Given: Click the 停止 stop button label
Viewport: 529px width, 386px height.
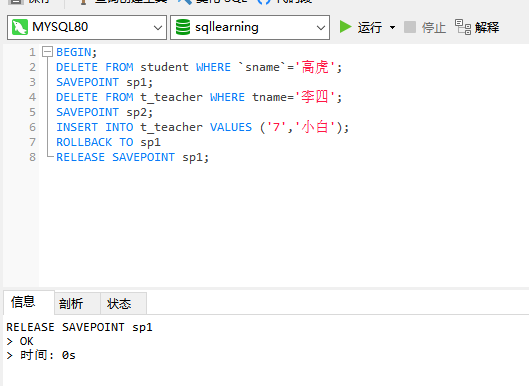Looking at the screenshot, I should [x=434, y=27].
